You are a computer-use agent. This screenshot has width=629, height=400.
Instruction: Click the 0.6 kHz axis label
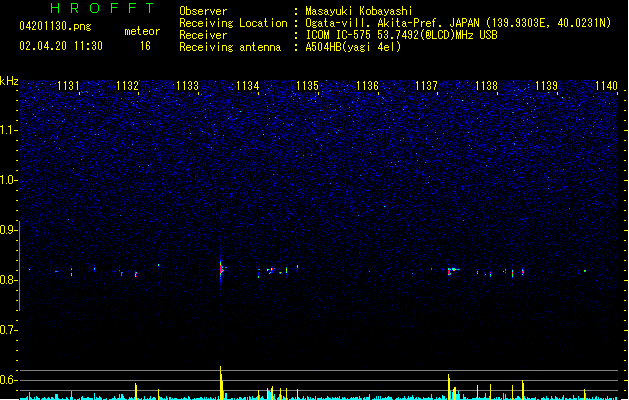coord(8,380)
